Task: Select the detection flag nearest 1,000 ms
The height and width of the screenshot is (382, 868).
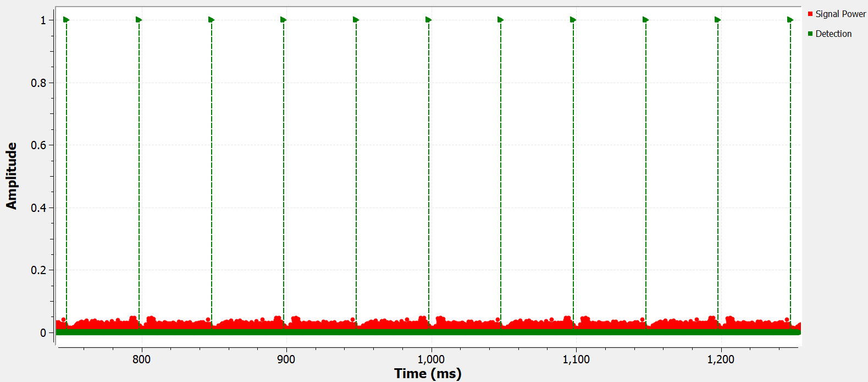Action: click(429, 20)
